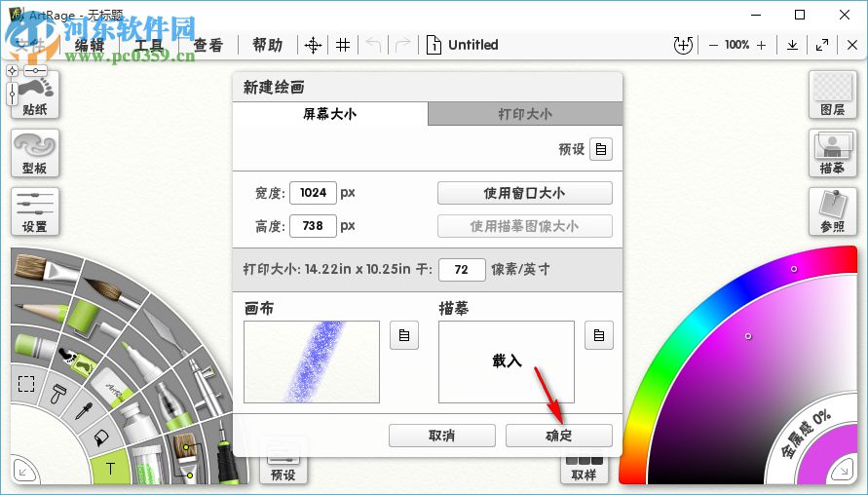
Task: Select the Palette Knife tool
Action: click(x=165, y=330)
